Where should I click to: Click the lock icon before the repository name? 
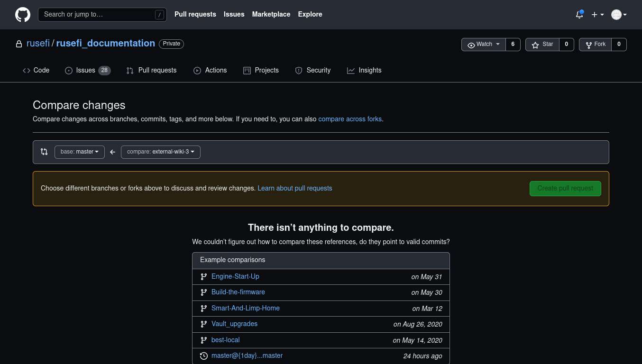coord(19,44)
